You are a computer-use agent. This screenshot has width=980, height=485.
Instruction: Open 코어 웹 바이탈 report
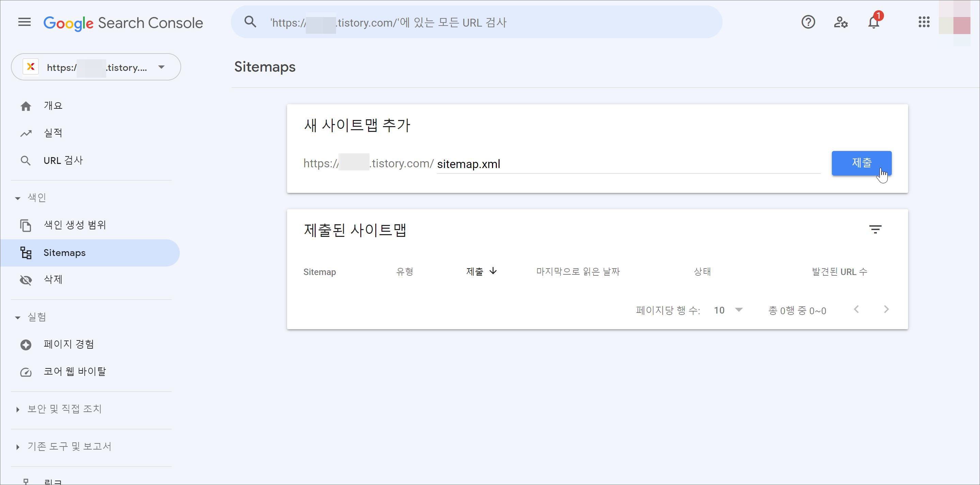click(75, 372)
